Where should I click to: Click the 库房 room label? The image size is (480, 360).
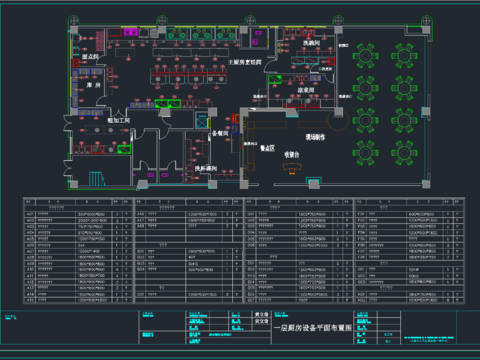click(93, 85)
